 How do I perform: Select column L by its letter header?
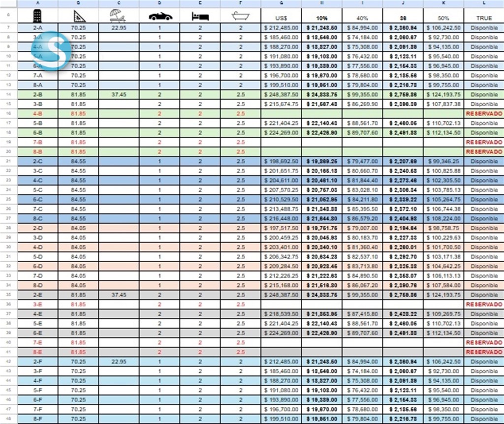click(483, 3)
